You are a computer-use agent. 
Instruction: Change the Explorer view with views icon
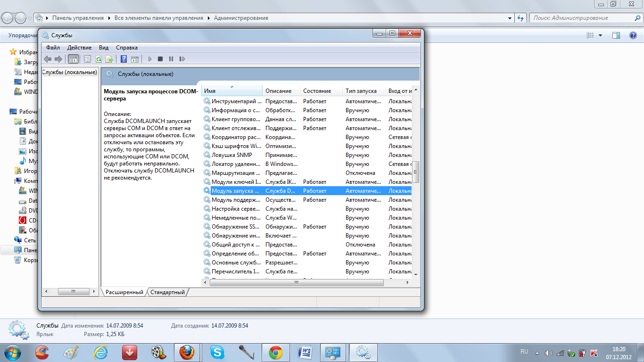pyautogui.click(x=590, y=35)
